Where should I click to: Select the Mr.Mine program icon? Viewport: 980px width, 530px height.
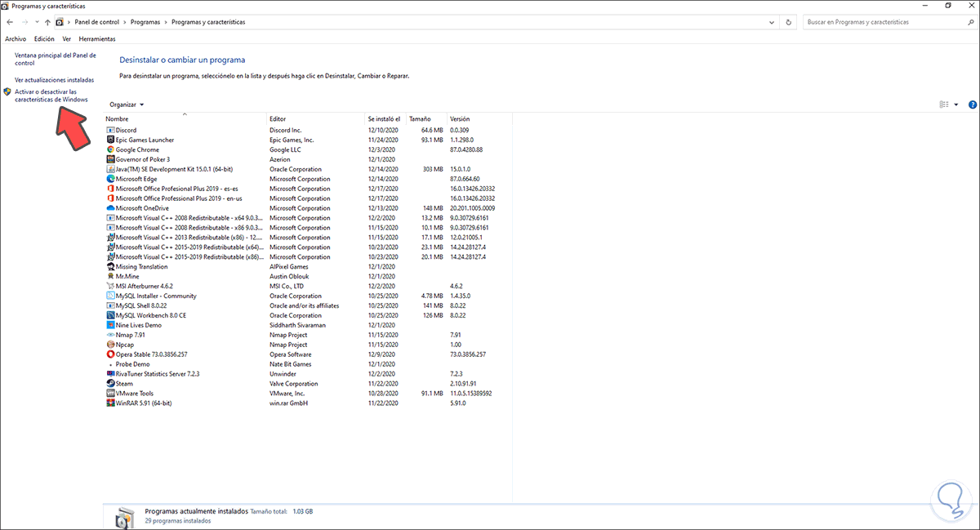pos(110,277)
